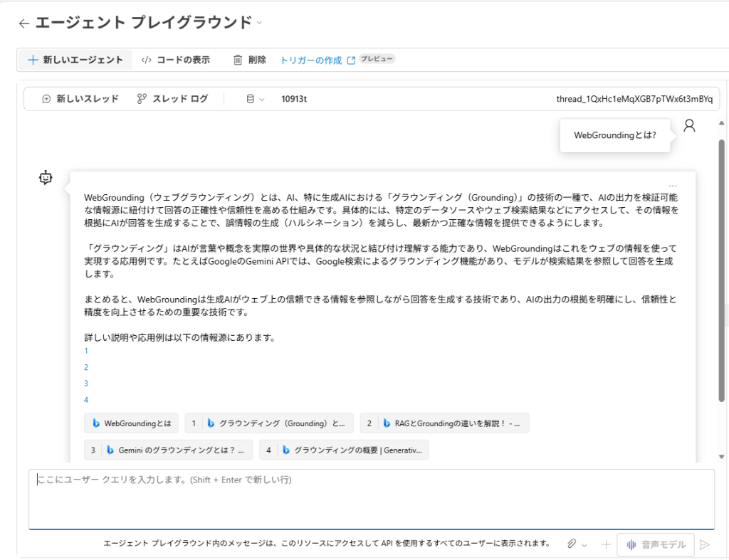Click the user avatar icon

(x=688, y=126)
